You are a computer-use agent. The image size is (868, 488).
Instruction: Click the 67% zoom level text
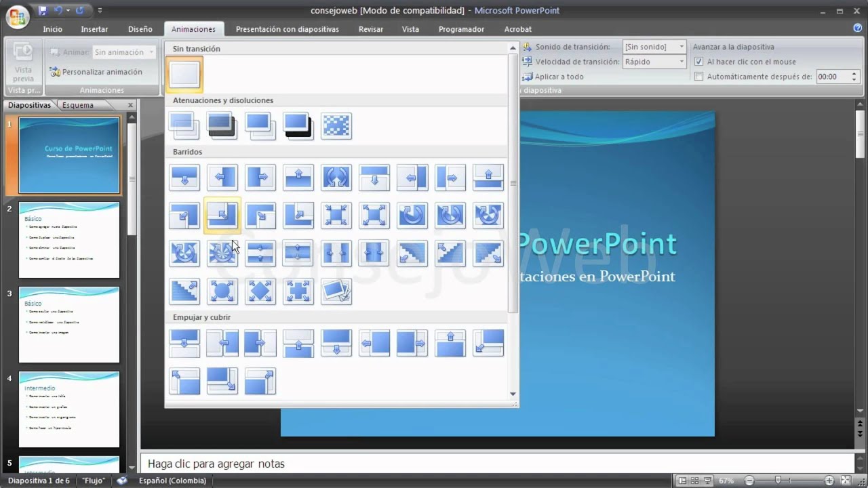[726, 481]
